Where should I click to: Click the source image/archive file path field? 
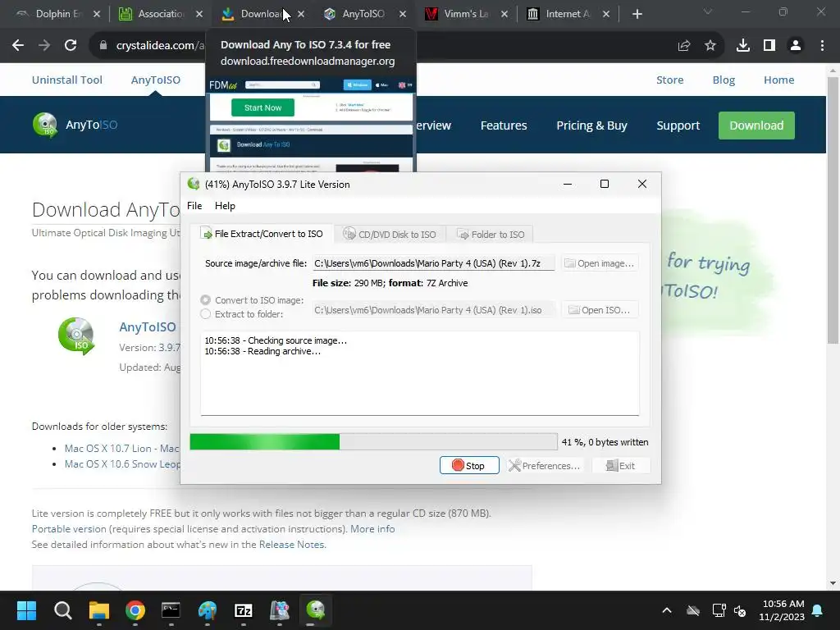(433, 263)
